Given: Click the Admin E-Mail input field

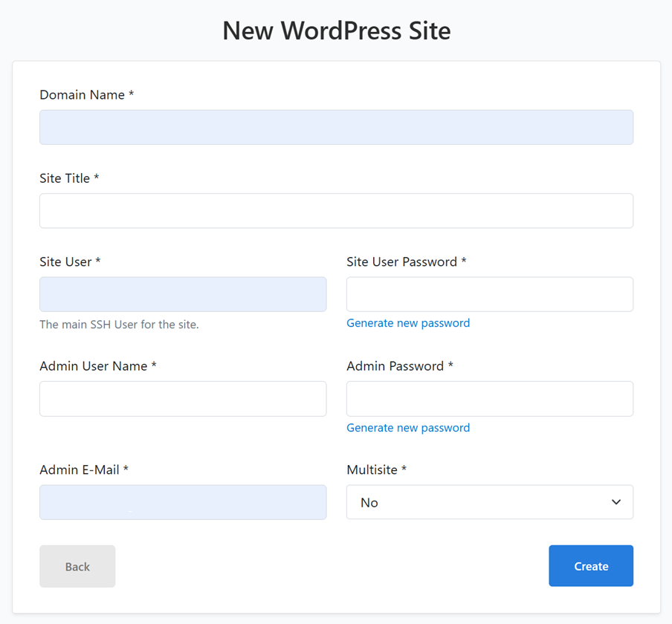Looking at the screenshot, I should [183, 502].
